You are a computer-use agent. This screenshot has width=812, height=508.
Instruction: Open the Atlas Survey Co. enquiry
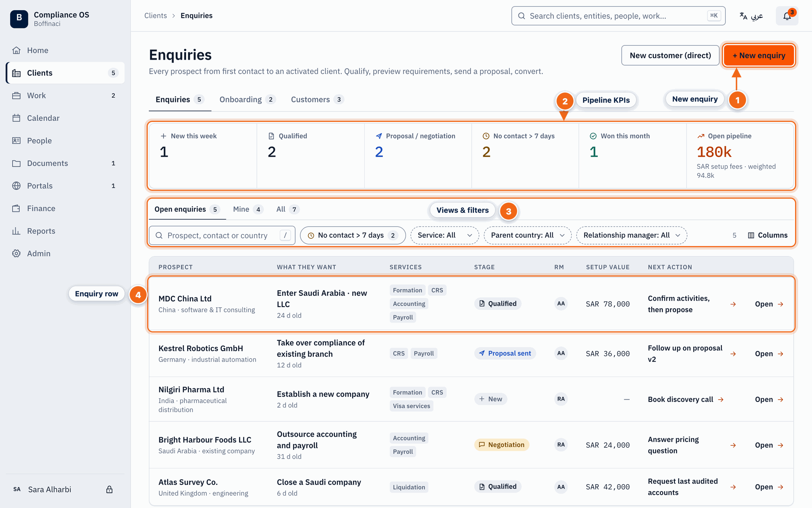point(769,487)
